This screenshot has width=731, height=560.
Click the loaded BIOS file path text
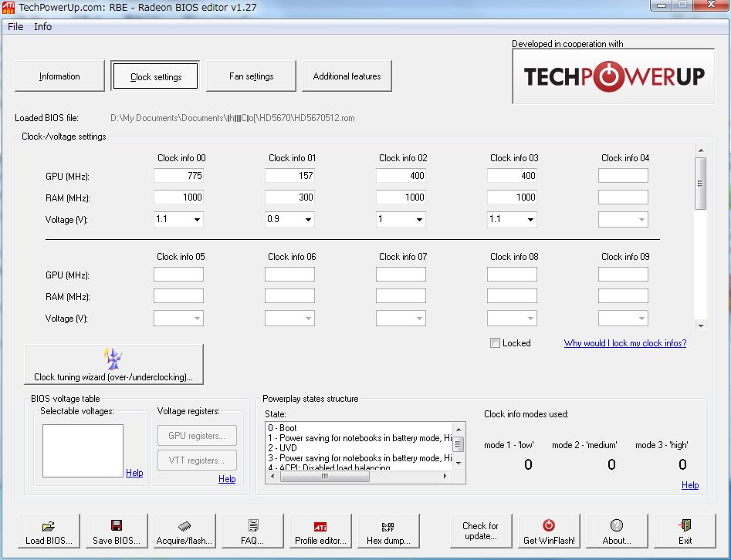pyautogui.click(x=232, y=118)
